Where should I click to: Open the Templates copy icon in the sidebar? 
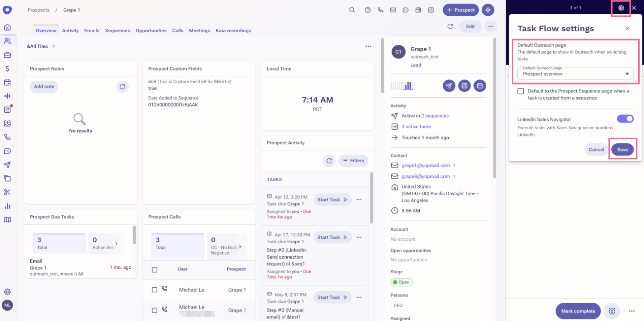click(x=7, y=178)
